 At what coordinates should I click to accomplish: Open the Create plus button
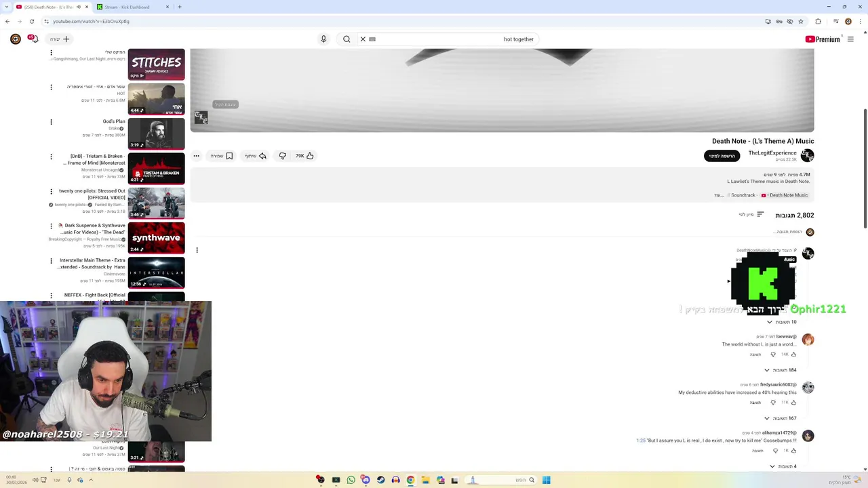coord(60,39)
